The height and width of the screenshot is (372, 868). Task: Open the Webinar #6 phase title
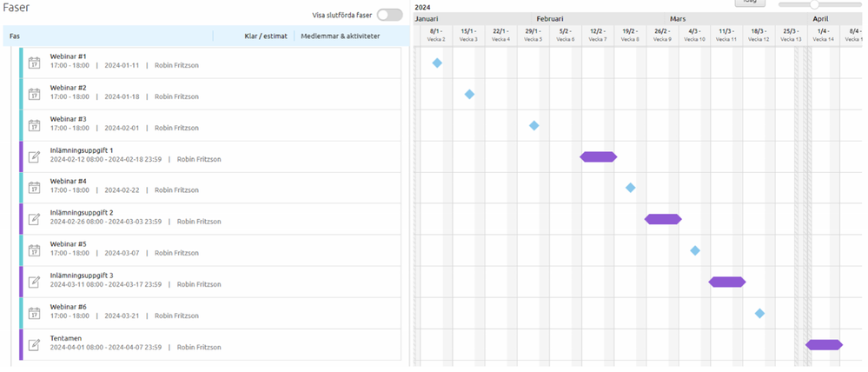(68, 307)
